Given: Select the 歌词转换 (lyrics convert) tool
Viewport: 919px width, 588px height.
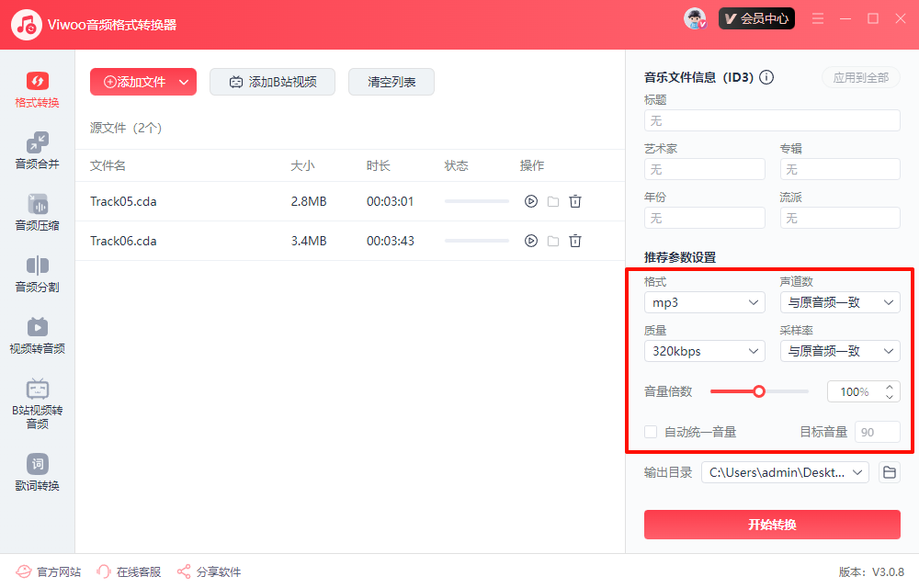Looking at the screenshot, I should 37,470.
